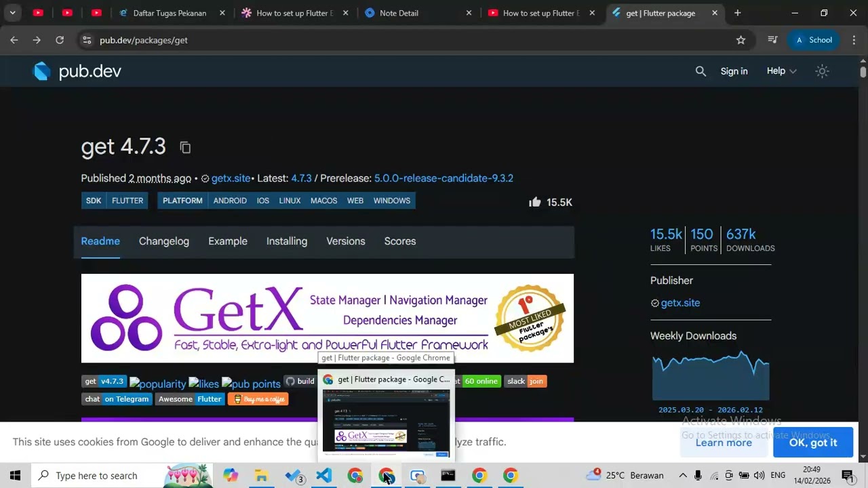Open the notification center icon
The image size is (868, 488).
847,476
